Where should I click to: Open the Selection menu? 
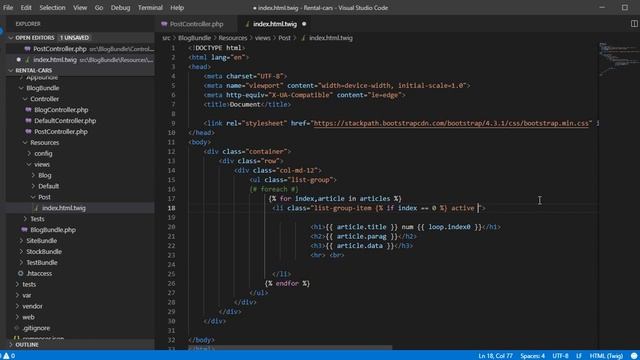(52, 8)
